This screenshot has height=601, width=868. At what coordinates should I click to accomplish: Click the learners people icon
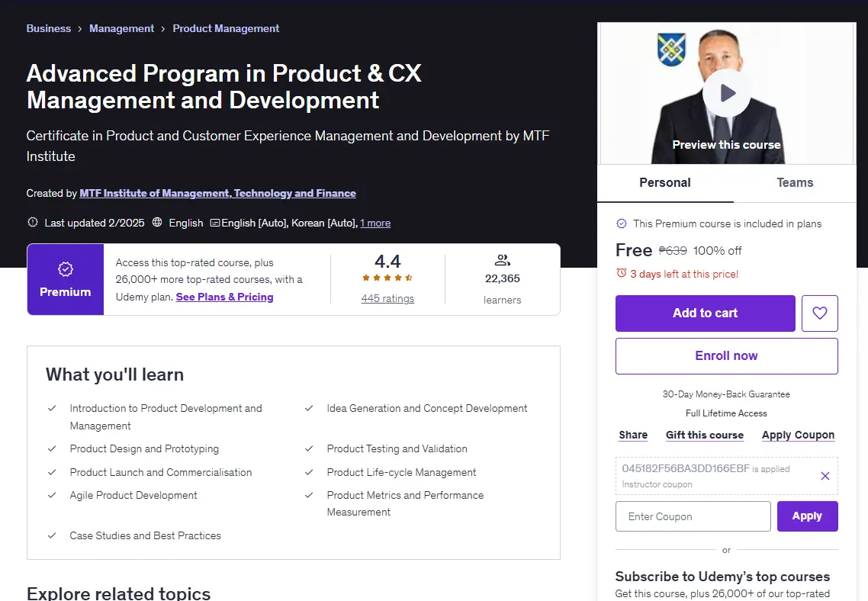click(x=502, y=260)
